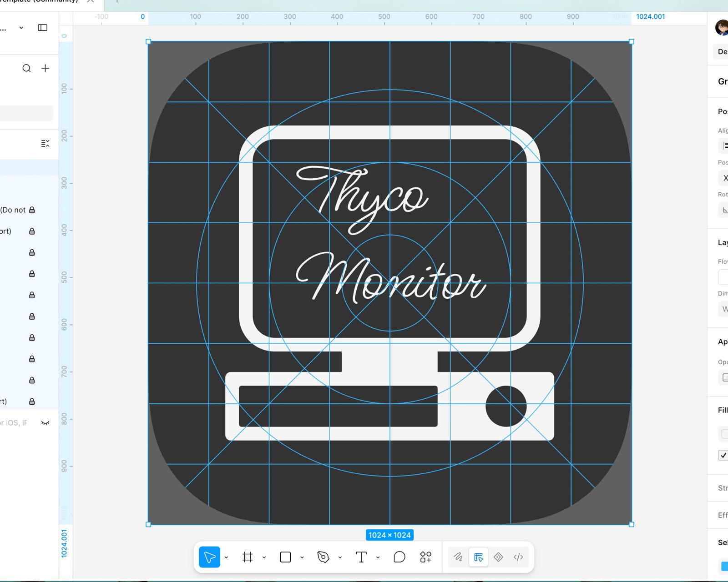The height and width of the screenshot is (582, 728).
Task: Unlock the bottom layer ending in 'rt)'
Action: click(32, 401)
